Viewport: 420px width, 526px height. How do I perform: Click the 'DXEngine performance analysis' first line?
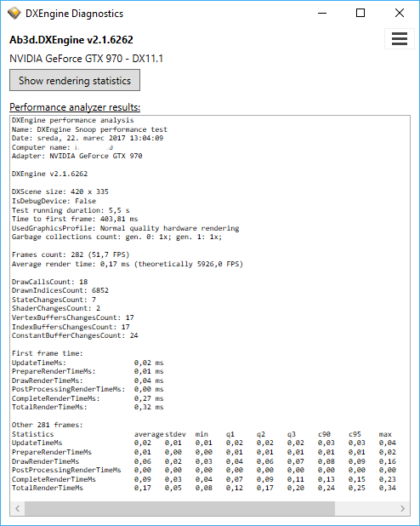(73, 120)
